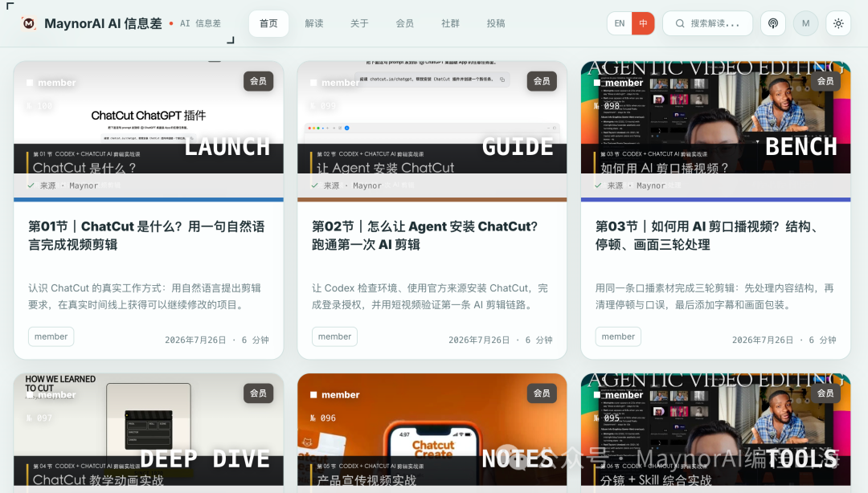Click caption 产品宣传视频实战
This screenshot has height=493, width=868.
[x=366, y=479]
